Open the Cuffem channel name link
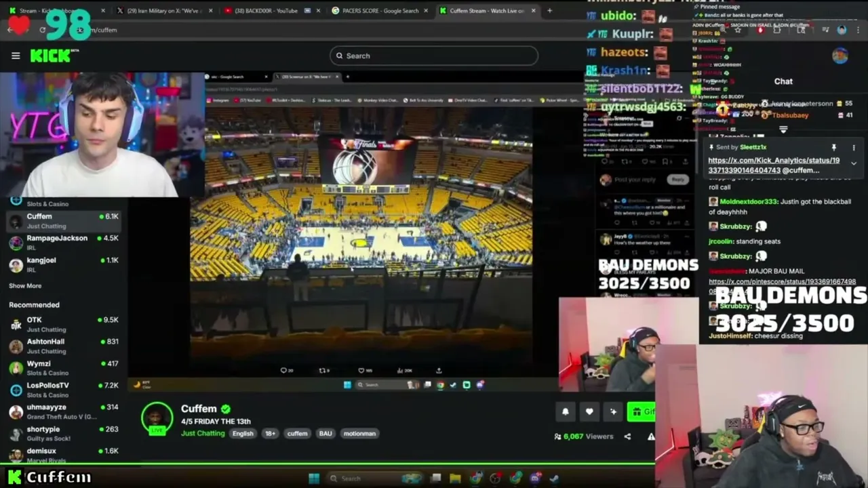This screenshot has height=488, width=868. point(199,409)
